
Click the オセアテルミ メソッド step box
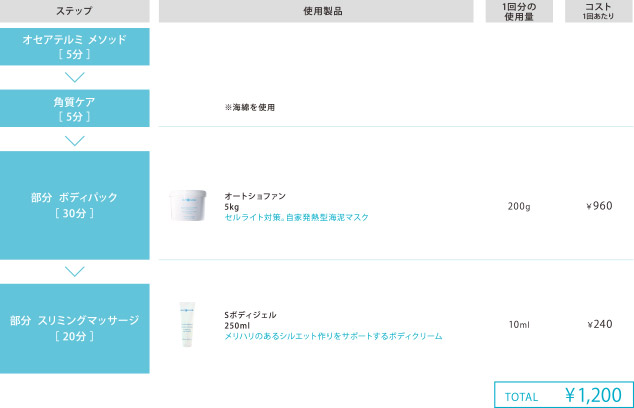click(74, 46)
